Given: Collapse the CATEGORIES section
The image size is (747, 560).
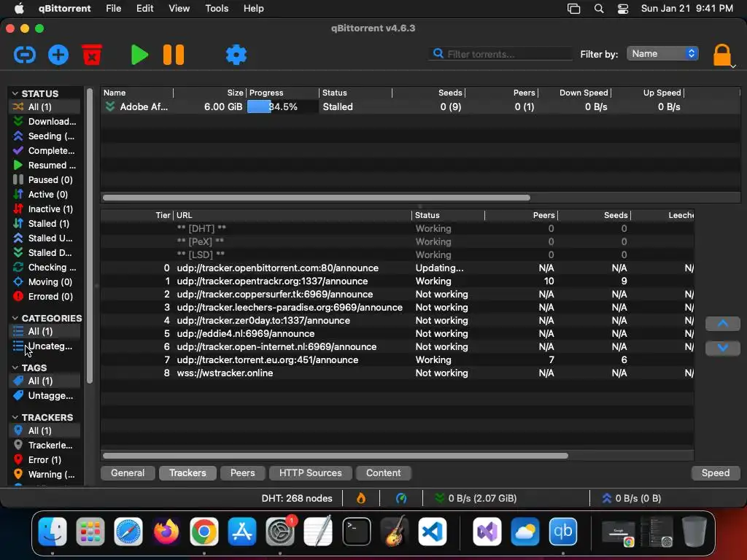Looking at the screenshot, I should 15,318.
